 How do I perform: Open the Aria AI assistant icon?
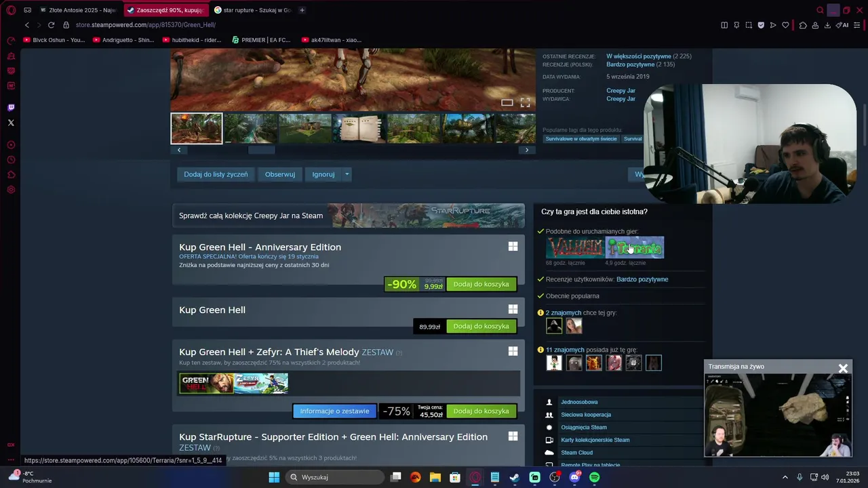pos(842,25)
